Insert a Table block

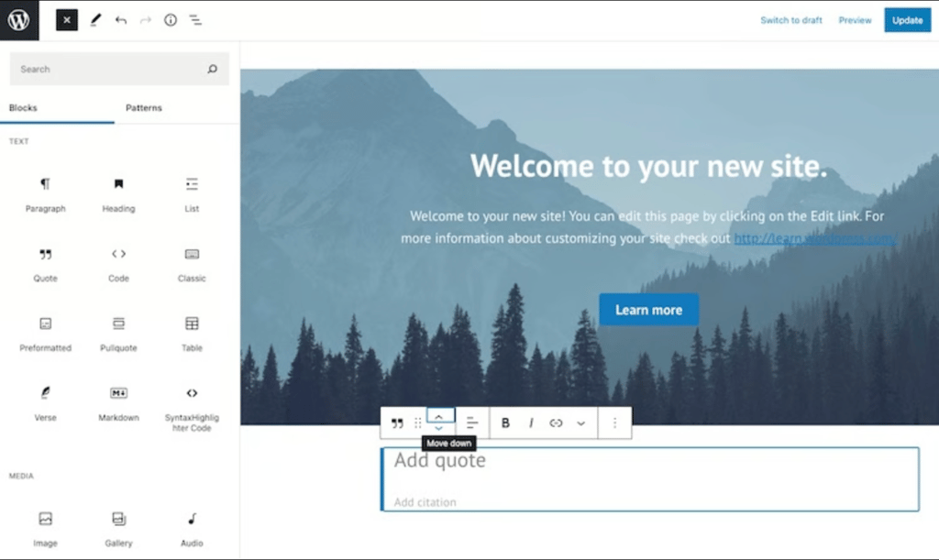[x=192, y=334]
